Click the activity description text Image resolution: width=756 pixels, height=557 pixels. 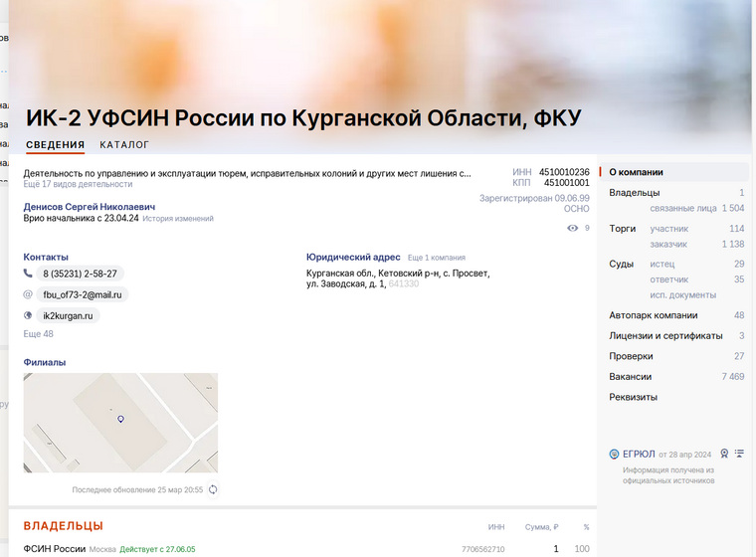[x=248, y=174]
